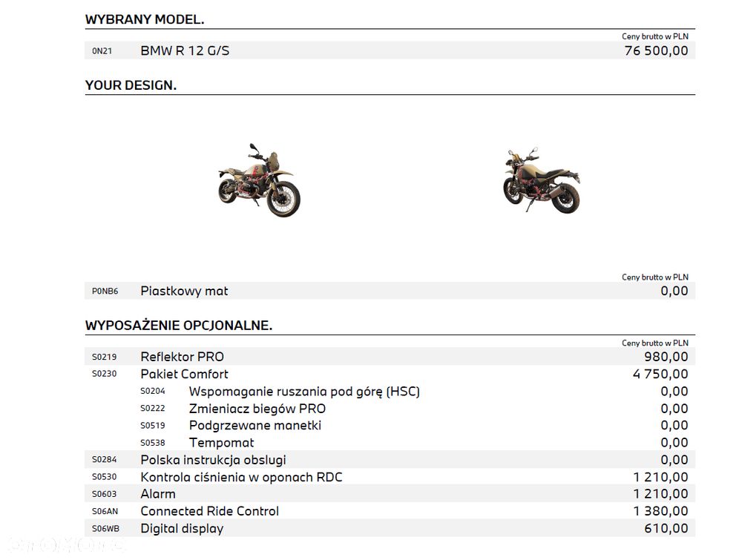Click 'Zmieniacz biegów PRO'
The height and width of the screenshot is (560, 742).
point(257,409)
